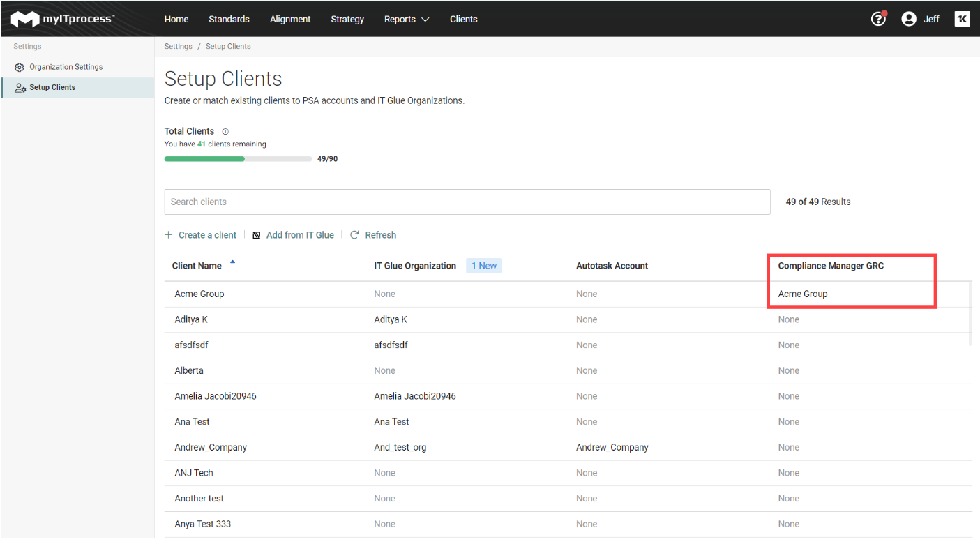Focus the Search clients input field
Screen dimensions: 980x551
[467, 202]
